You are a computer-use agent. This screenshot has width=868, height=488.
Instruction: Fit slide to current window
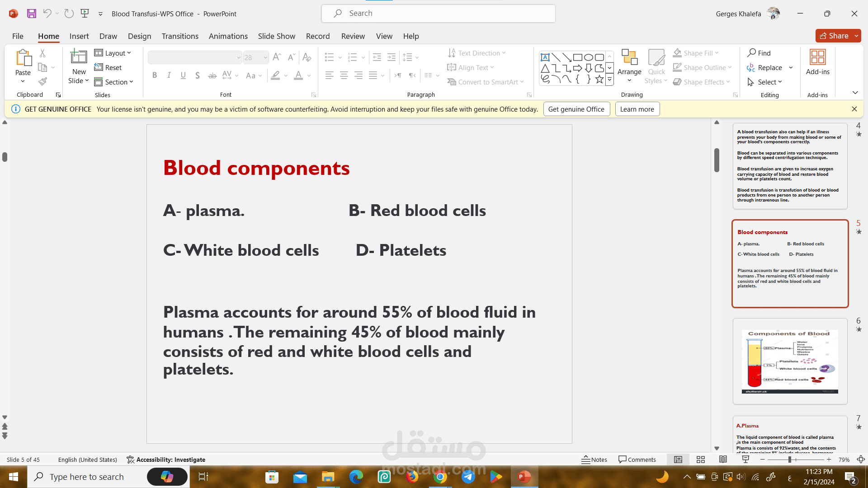861,460
